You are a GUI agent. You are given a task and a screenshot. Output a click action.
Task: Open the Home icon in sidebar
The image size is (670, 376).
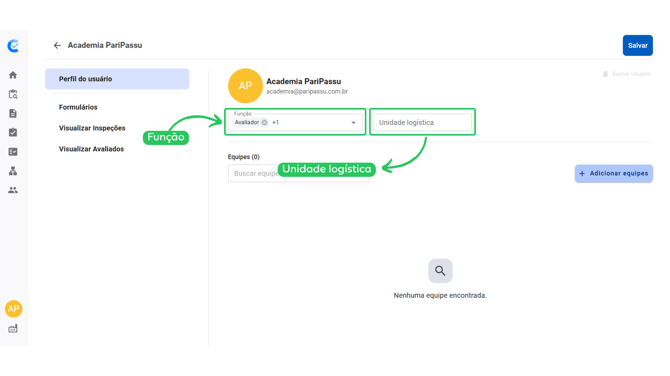click(x=13, y=75)
